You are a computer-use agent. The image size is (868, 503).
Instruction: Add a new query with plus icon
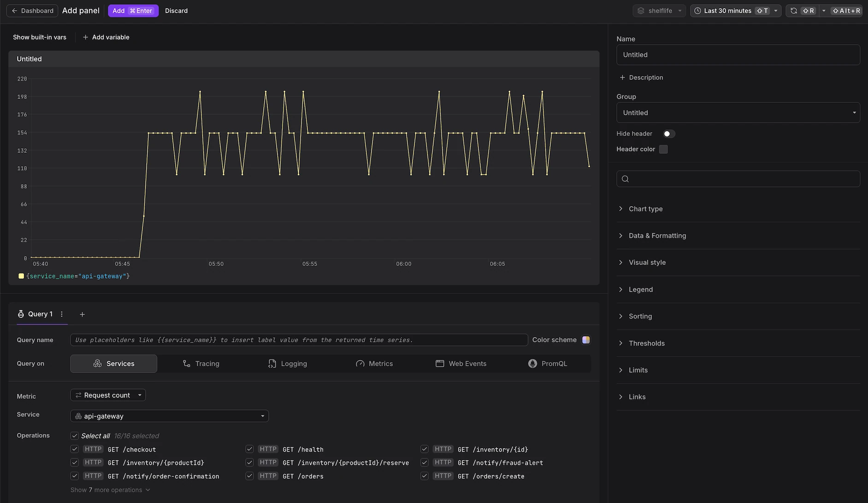(x=82, y=315)
